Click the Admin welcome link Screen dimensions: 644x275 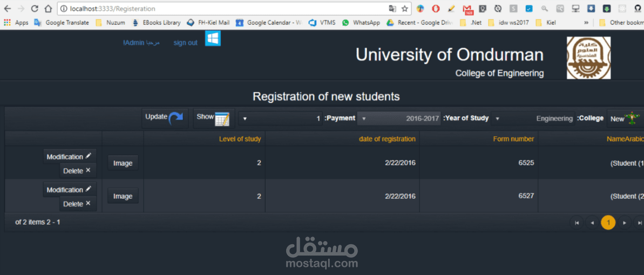coord(141,43)
